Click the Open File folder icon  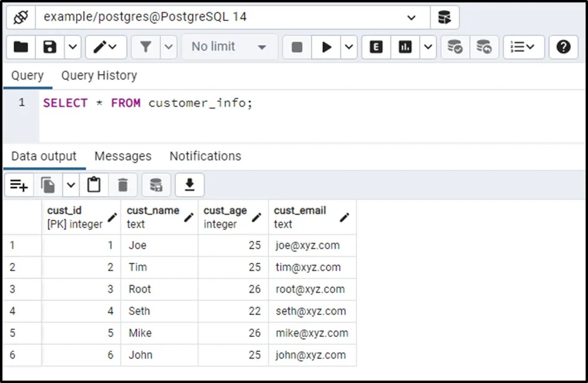point(21,47)
